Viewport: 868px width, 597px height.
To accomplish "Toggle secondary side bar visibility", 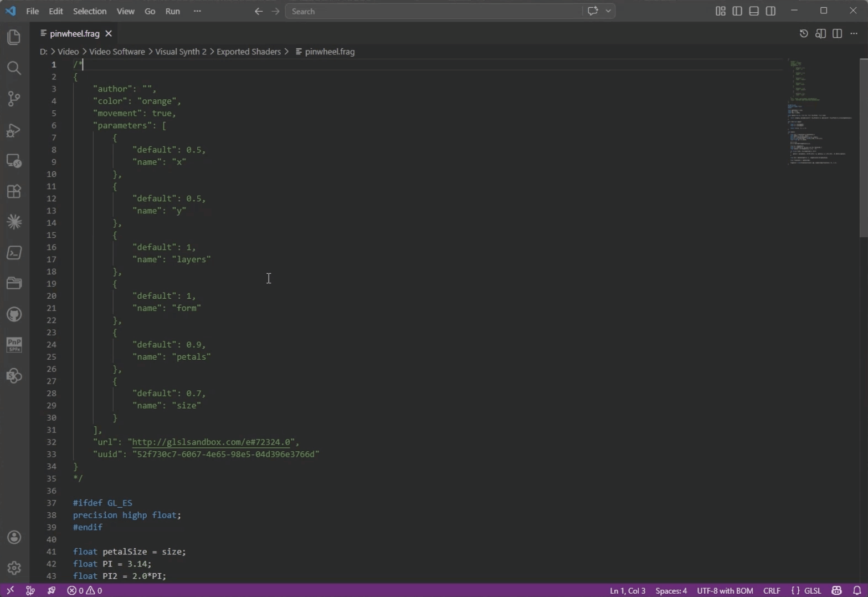I will (x=771, y=11).
